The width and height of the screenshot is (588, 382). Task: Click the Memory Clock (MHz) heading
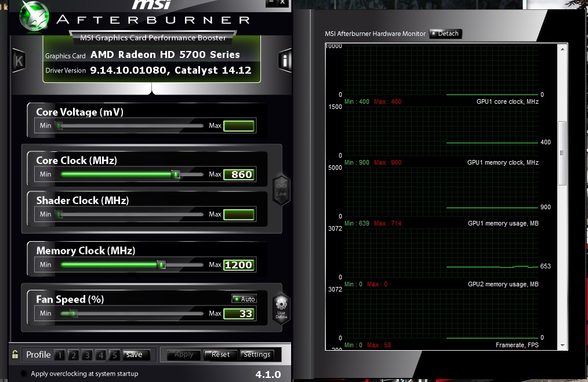tap(85, 250)
